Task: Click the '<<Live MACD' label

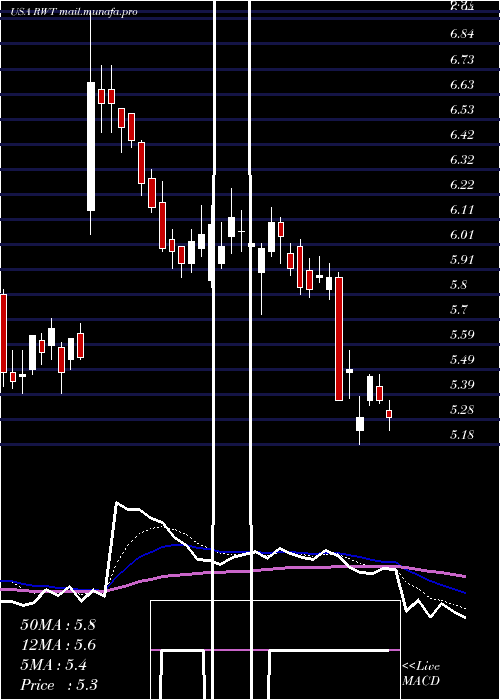Action: coord(421,674)
